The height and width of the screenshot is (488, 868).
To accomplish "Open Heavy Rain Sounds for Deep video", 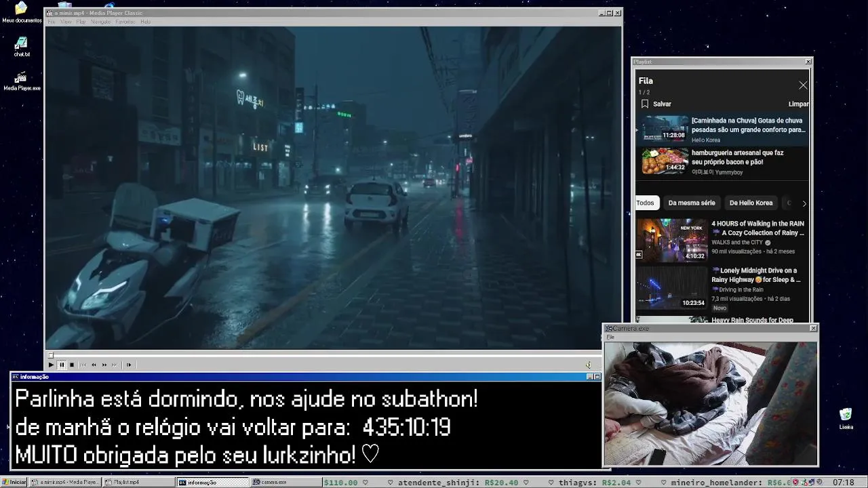I will tap(752, 320).
